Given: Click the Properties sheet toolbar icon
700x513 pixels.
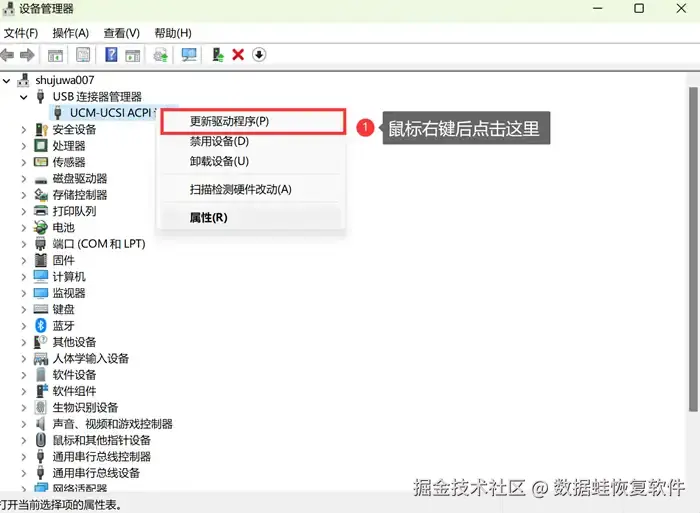Looking at the screenshot, I should tap(83, 55).
